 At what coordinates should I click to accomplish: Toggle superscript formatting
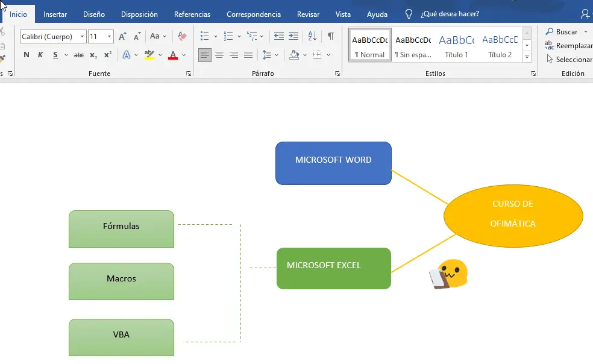[x=108, y=55]
